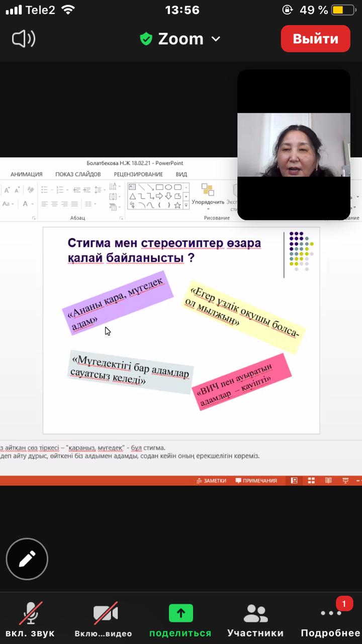This screenshot has width=362, height=644.
Task: Open the АНИМАЦИЯ ribbon tab
Action: point(26,174)
